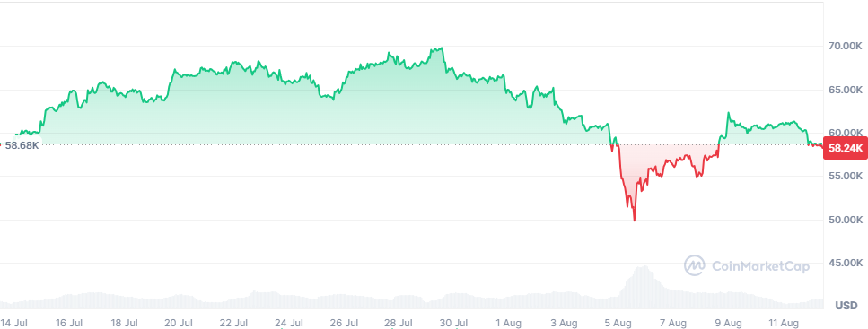Select the 65.00K y-axis label
868x329 pixels.
(x=846, y=90)
